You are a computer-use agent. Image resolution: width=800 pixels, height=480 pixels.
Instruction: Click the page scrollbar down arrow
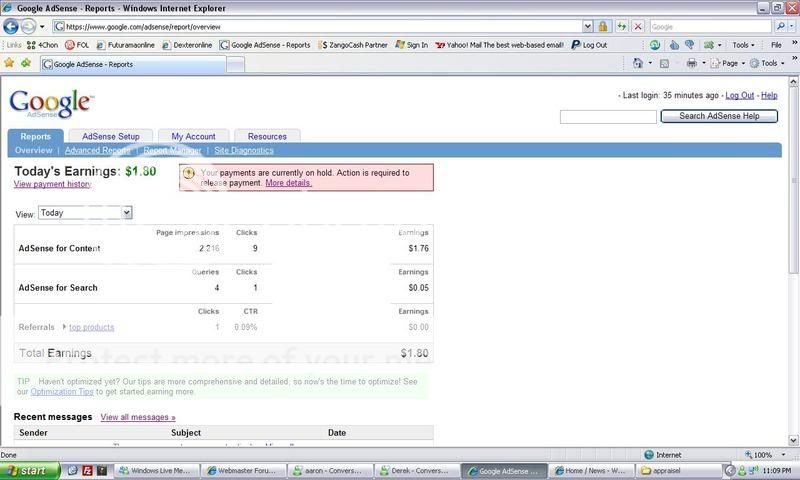pyautogui.click(x=793, y=440)
